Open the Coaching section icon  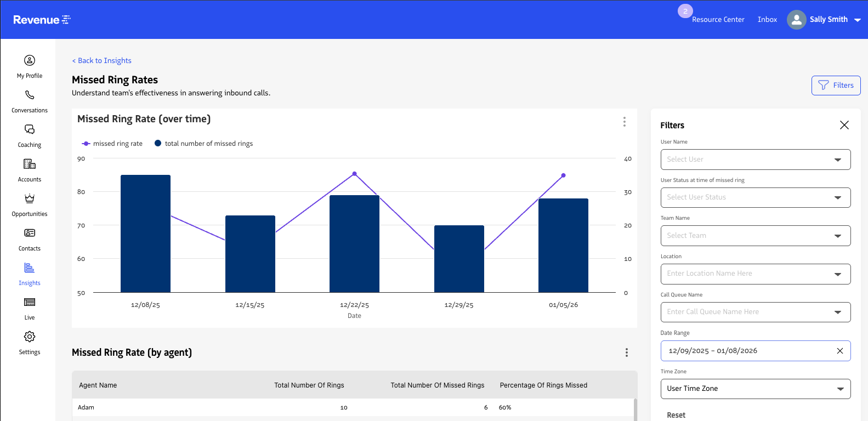pyautogui.click(x=30, y=129)
